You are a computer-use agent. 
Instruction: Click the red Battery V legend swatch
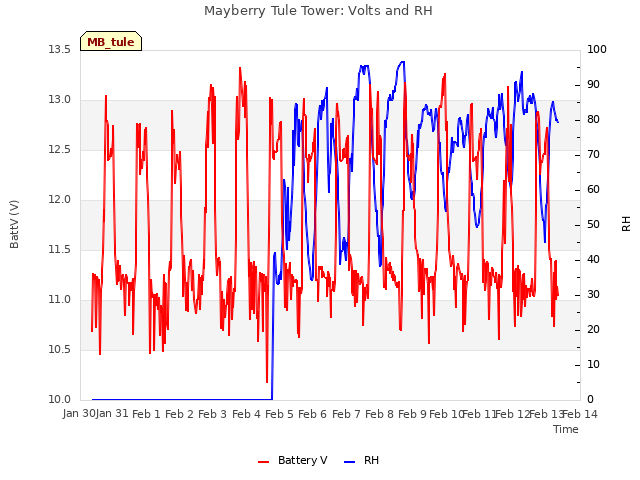pyautogui.click(x=264, y=462)
